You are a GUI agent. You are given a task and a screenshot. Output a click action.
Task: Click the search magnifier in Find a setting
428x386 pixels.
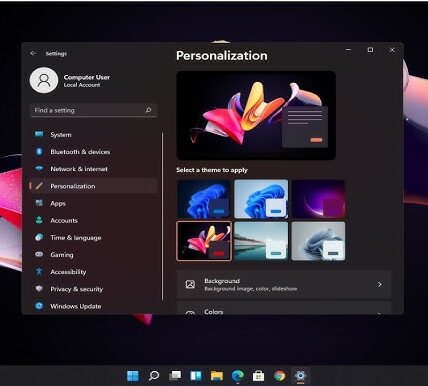(148, 110)
